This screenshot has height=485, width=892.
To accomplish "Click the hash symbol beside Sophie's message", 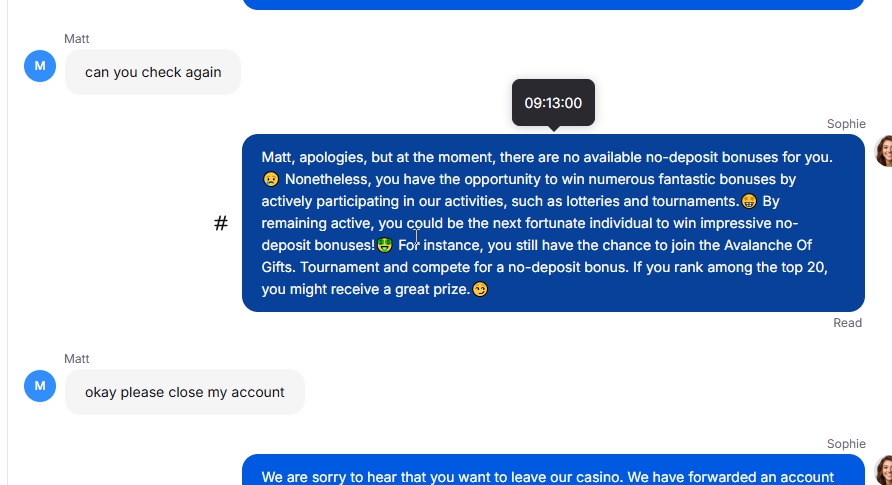I will point(221,223).
